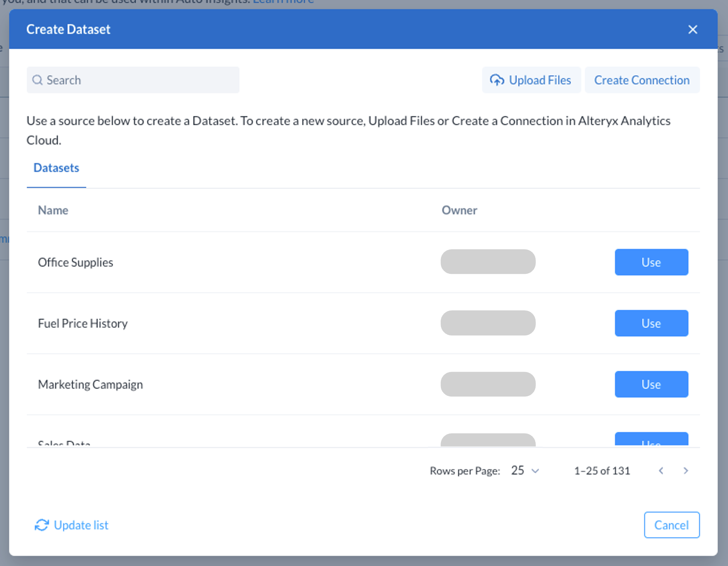Close the Create Dataset dialog

692,29
